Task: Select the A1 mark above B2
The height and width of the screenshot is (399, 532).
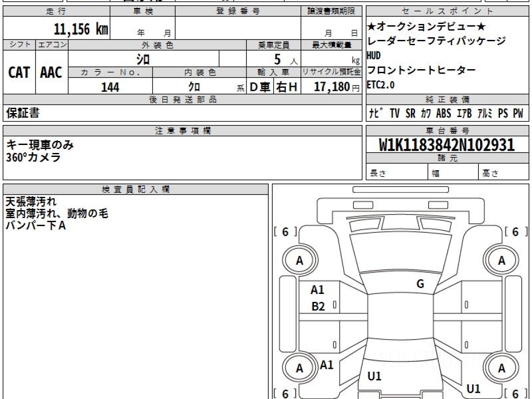Action: click(x=317, y=290)
